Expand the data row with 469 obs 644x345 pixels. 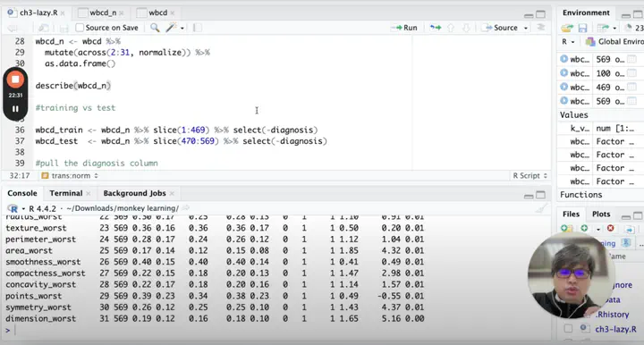coord(563,87)
